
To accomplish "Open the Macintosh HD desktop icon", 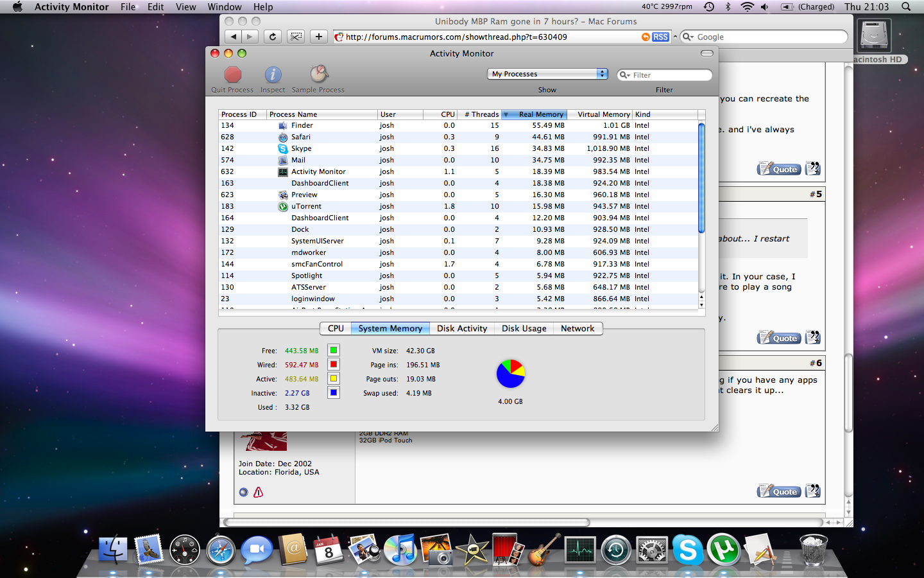I will coord(874,37).
